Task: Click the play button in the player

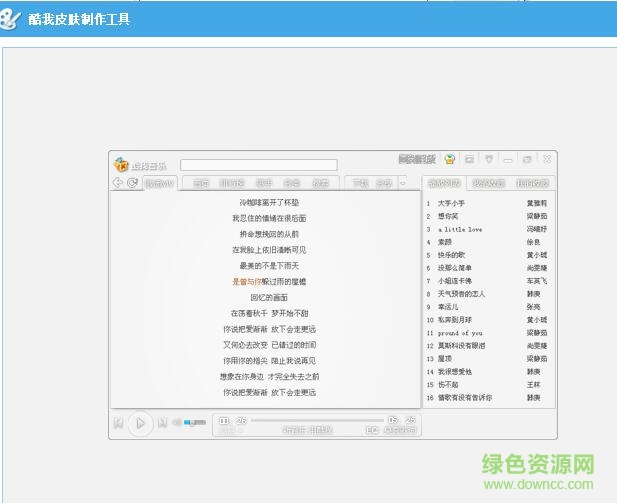Action: tap(141, 424)
